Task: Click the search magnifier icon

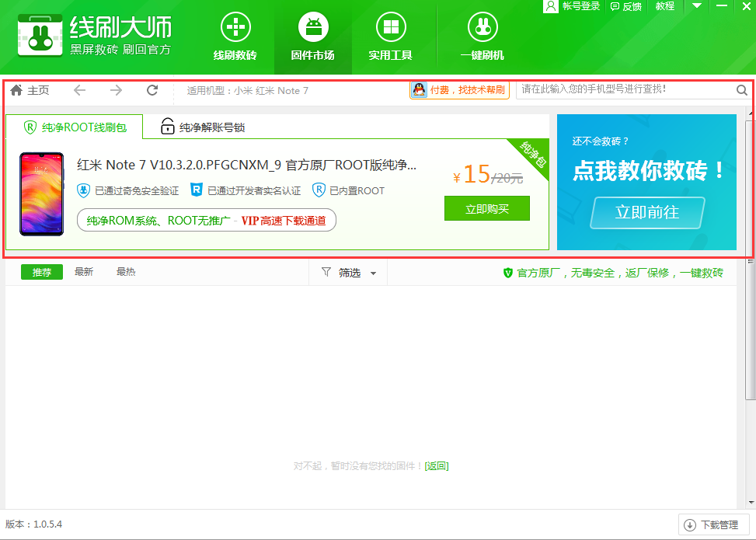Action: tap(741, 90)
